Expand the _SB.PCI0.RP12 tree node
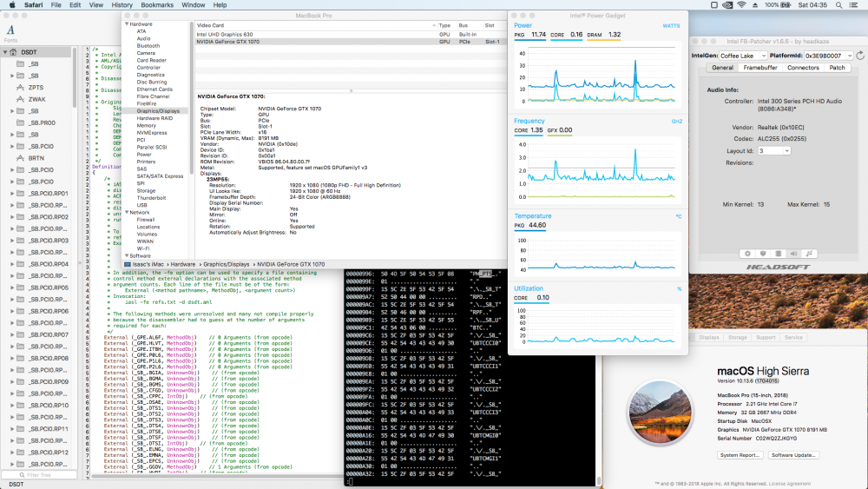This screenshot has height=489, width=868. tap(12, 453)
